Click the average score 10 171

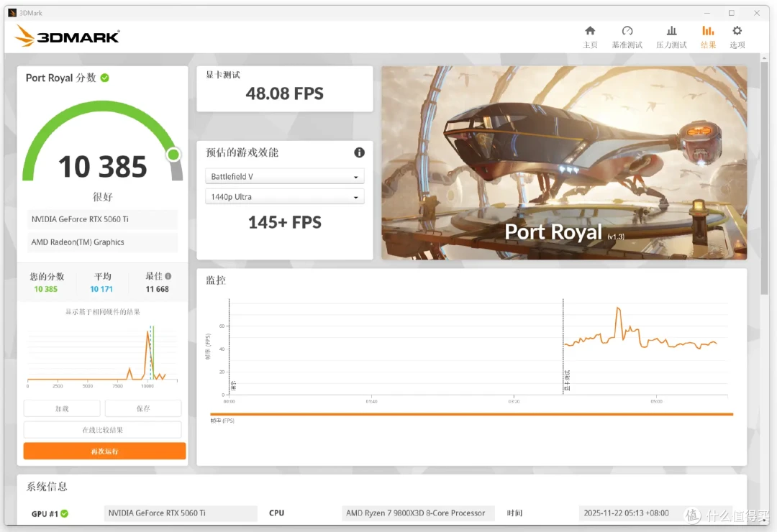[x=101, y=289]
